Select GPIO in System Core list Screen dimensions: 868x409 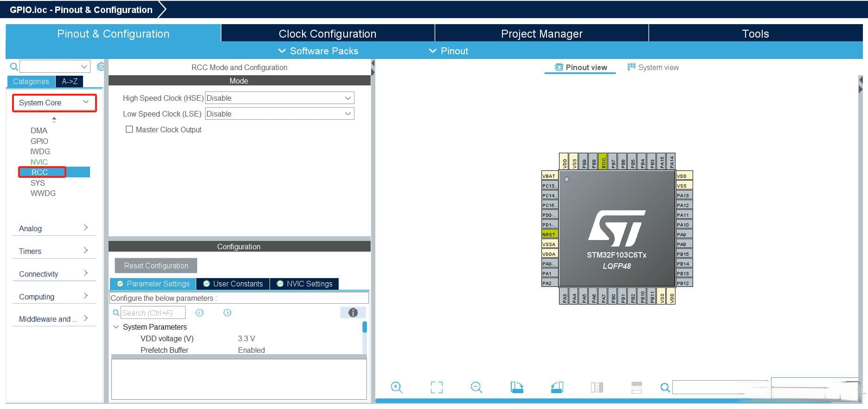coord(39,141)
